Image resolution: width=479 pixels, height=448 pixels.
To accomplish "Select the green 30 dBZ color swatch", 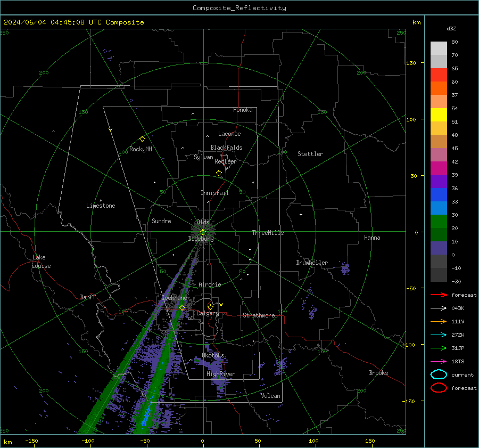I will click(439, 221).
